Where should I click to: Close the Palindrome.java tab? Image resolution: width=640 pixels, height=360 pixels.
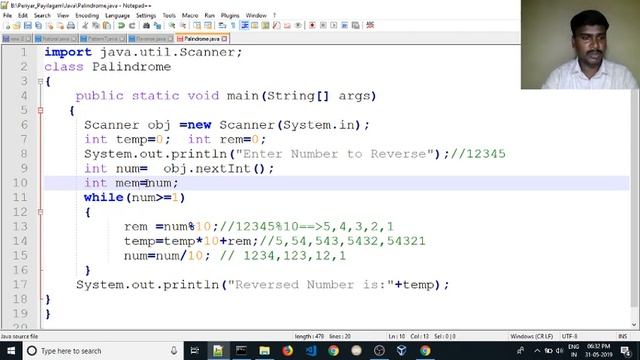(224, 39)
